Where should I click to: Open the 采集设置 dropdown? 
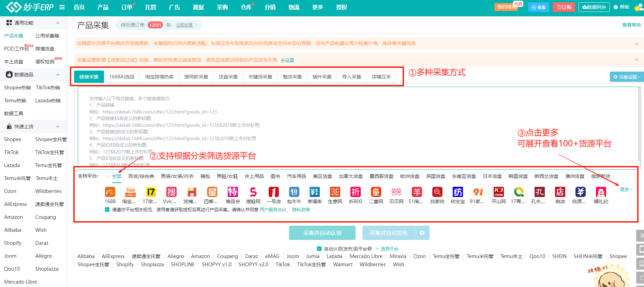pyautogui.click(x=627, y=77)
